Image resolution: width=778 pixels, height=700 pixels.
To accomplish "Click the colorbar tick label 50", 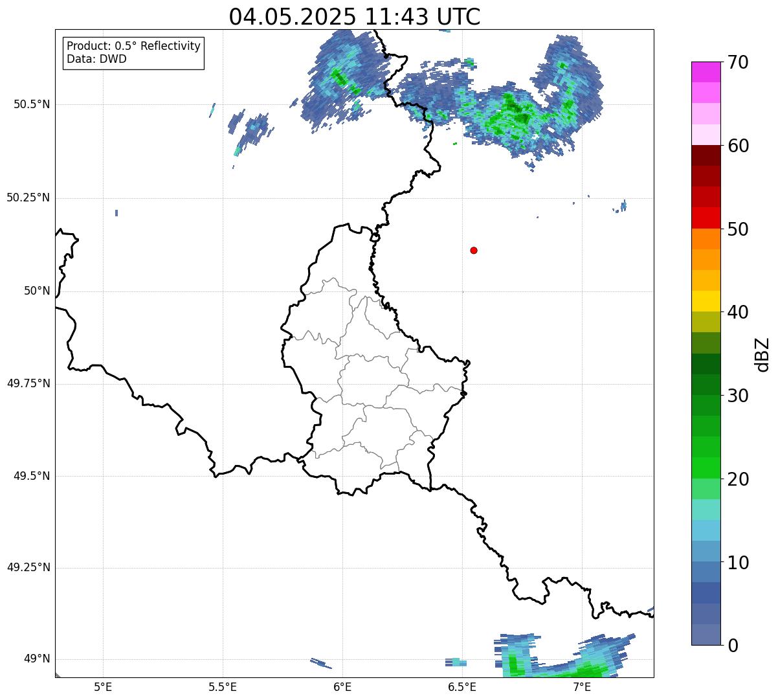I will tap(738, 230).
